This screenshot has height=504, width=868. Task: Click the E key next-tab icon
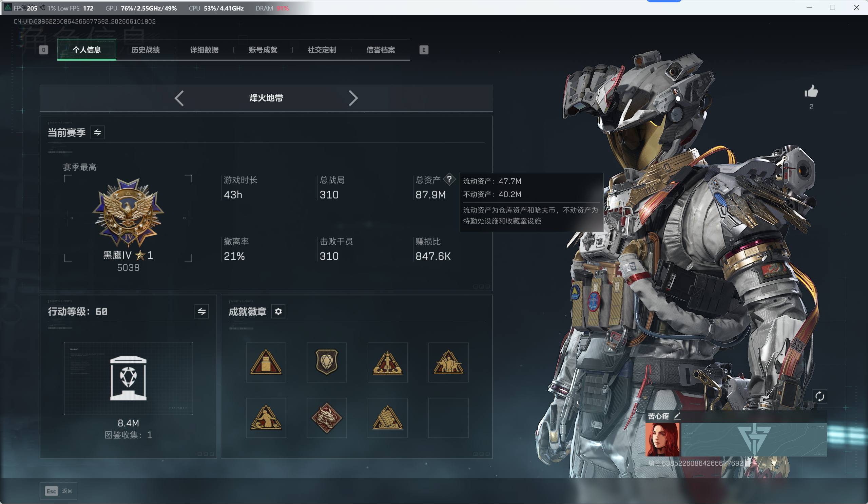[424, 50]
